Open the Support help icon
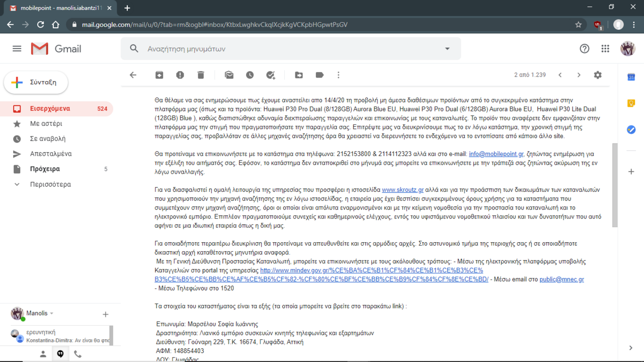This screenshot has width=644, height=362. (x=584, y=49)
